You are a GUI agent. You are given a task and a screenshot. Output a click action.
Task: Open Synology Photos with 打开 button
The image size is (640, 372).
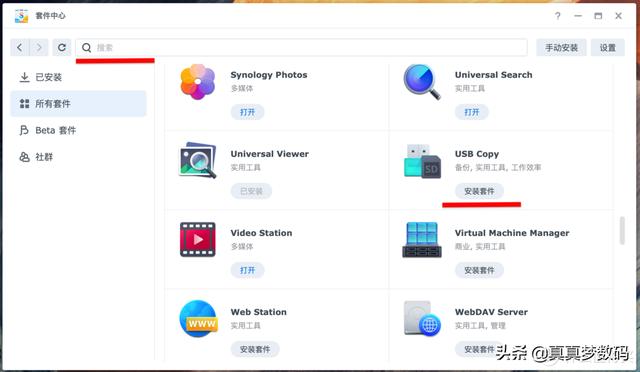pos(247,112)
